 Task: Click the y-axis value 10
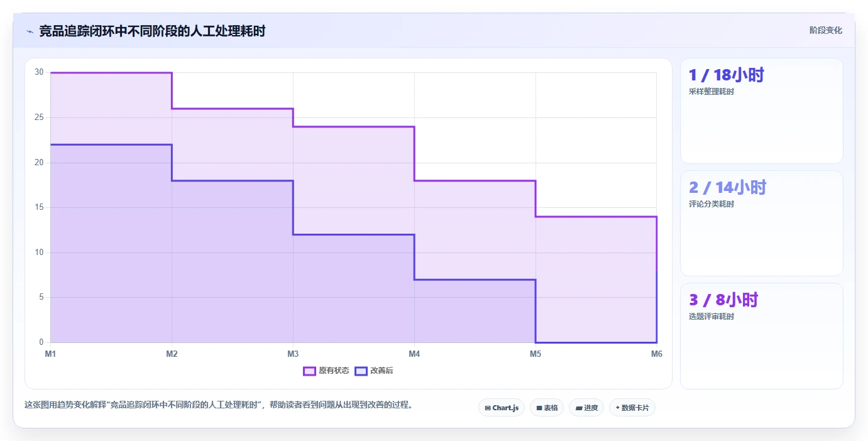pyautogui.click(x=39, y=253)
